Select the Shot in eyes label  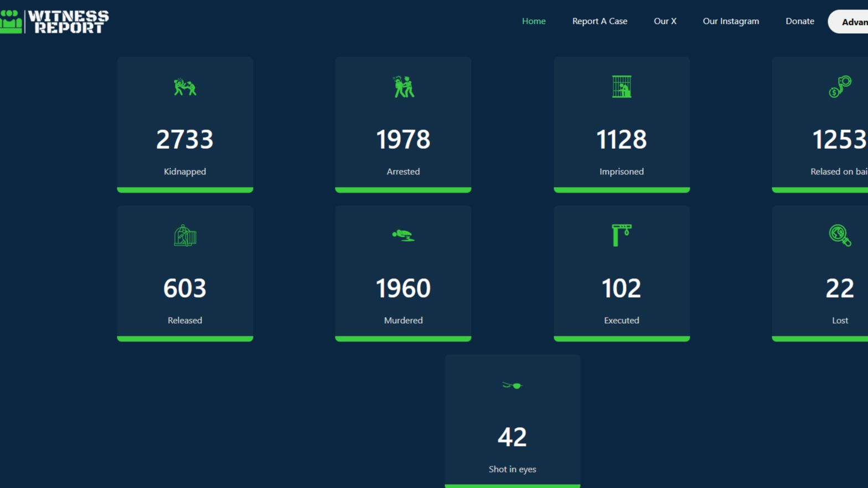pos(512,469)
